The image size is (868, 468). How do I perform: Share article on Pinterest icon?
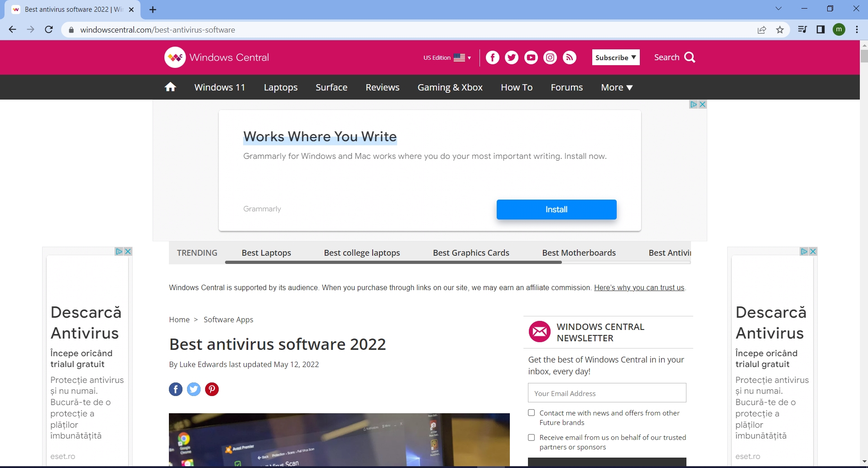(x=211, y=389)
